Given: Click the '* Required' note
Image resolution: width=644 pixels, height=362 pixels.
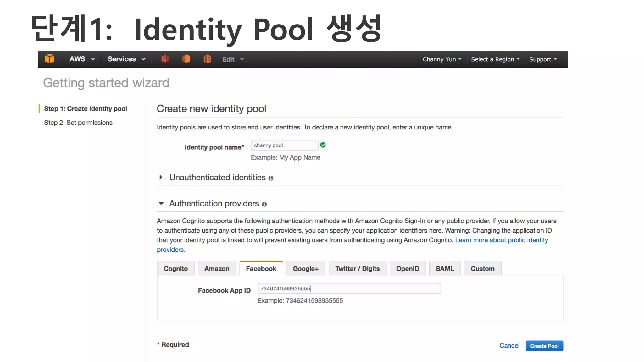Looking at the screenshot, I should point(173,345).
